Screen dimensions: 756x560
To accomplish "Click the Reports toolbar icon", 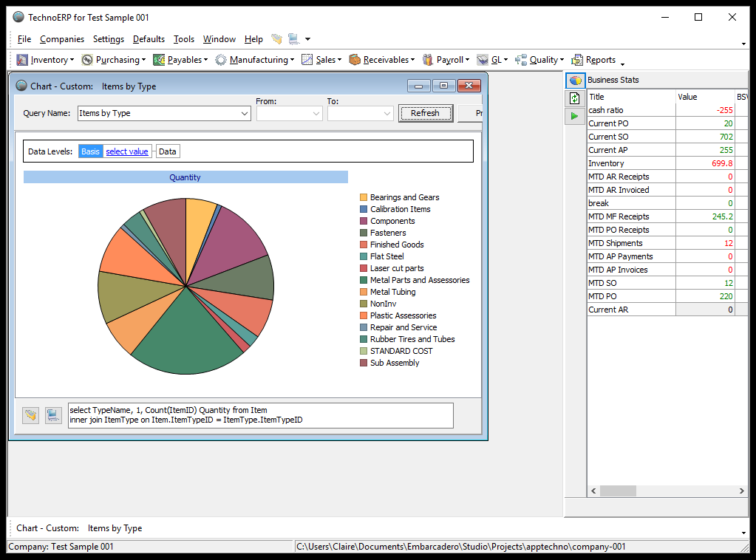I will (577, 60).
